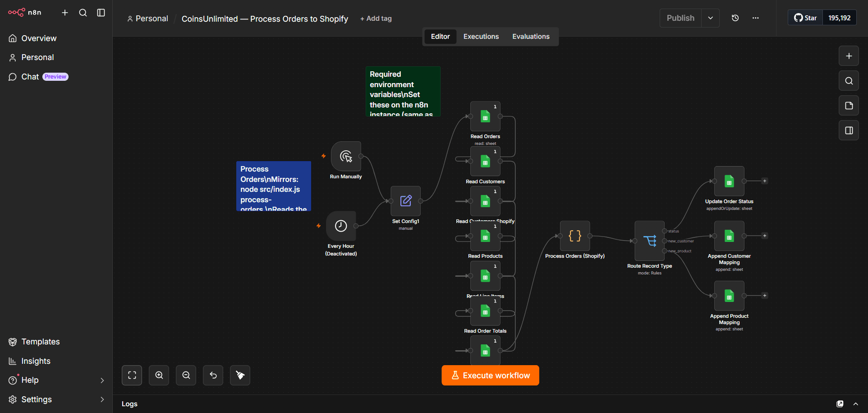
Task: Select Run Manually trigger node
Action: click(x=346, y=156)
